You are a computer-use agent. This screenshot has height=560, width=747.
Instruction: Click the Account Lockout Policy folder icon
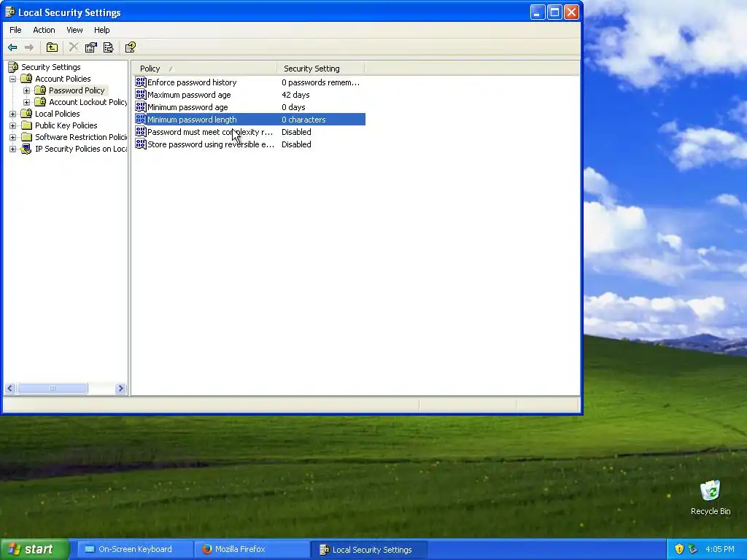pos(41,102)
